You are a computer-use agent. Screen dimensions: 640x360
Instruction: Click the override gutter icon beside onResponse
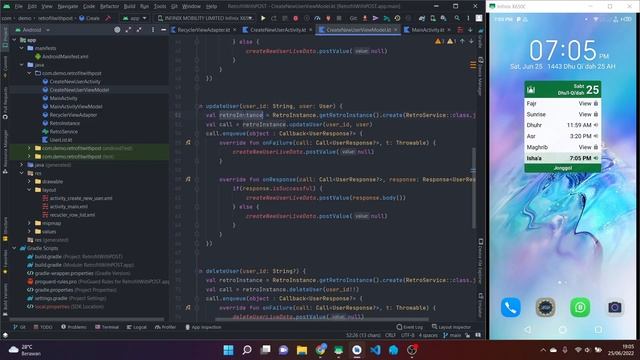click(188, 179)
